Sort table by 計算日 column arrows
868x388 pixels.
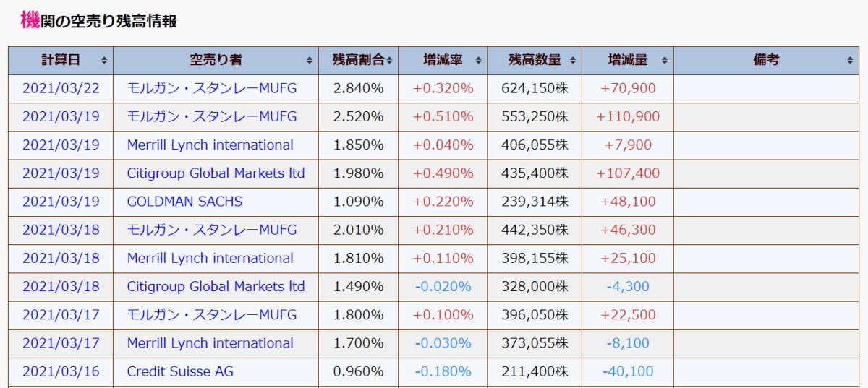tap(105, 61)
